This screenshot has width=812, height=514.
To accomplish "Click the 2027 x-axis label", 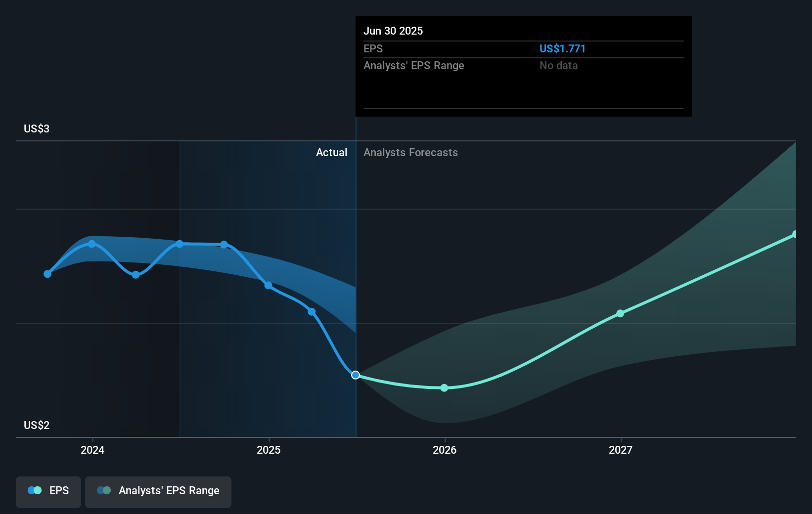I will 621,450.
